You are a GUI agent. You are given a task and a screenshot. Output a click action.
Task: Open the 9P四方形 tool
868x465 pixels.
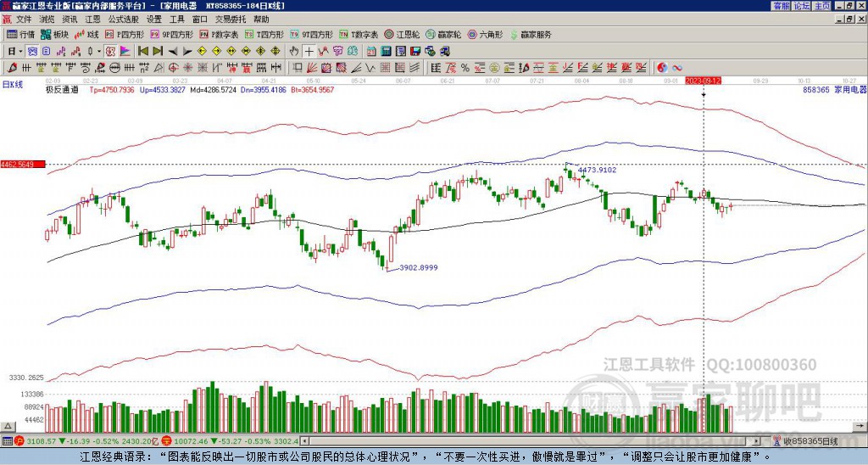point(172,34)
